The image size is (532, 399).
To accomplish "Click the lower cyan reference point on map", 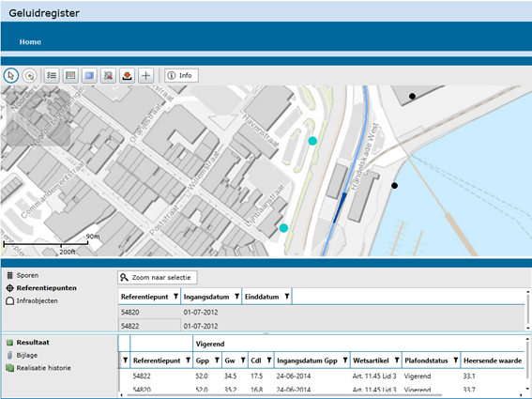I will (x=283, y=228).
